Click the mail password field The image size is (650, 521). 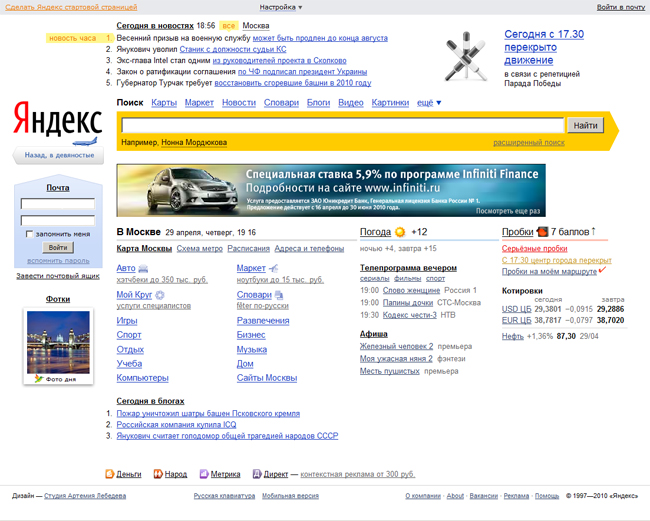point(58,221)
